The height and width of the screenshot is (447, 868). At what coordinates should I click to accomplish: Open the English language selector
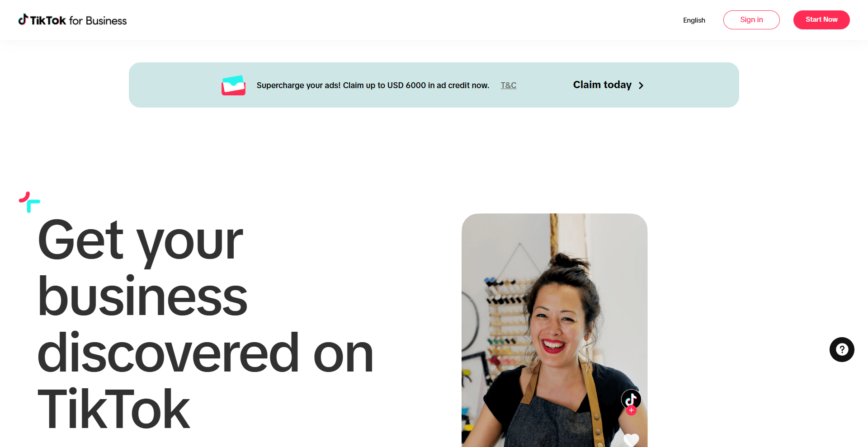point(694,20)
